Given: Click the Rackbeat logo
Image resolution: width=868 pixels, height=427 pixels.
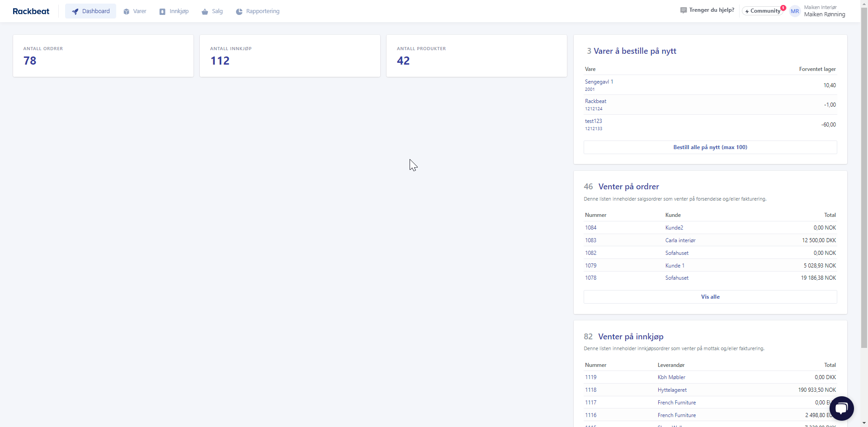Looking at the screenshot, I should click(31, 11).
